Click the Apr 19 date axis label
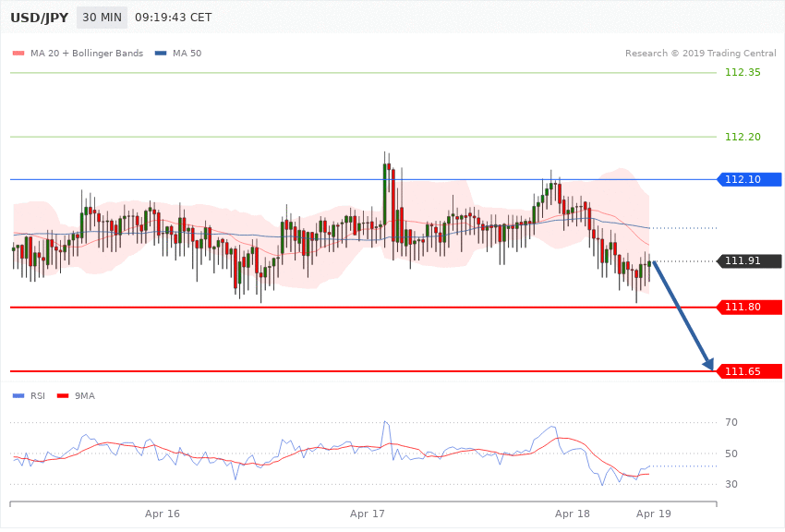785x532 pixels. pos(653,514)
